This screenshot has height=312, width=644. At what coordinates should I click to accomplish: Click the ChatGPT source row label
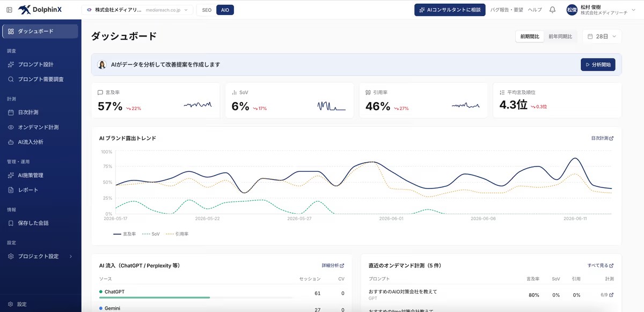tap(114, 292)
